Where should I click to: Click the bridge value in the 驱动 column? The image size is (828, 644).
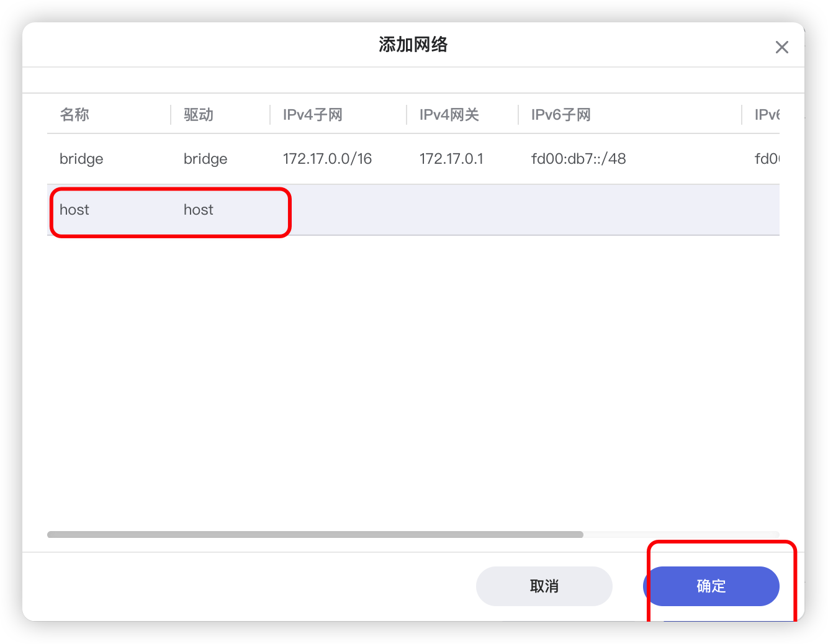pos(205,159)
